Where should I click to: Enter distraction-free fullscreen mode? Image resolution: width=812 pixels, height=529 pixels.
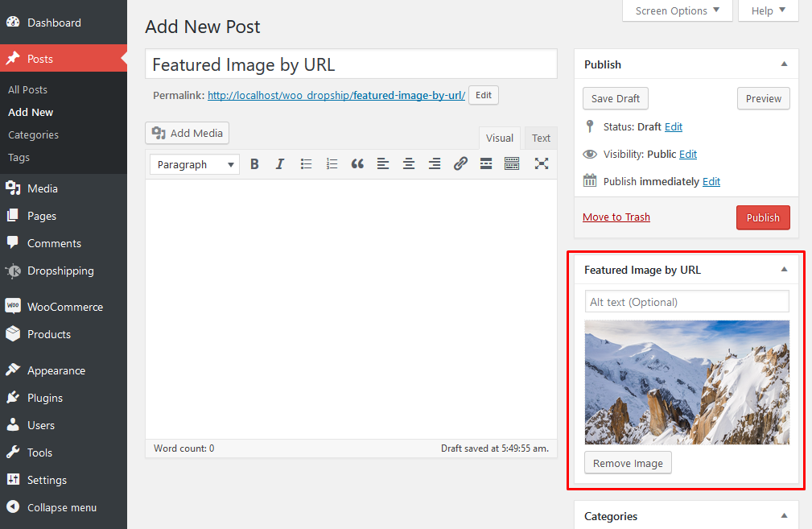542,164
